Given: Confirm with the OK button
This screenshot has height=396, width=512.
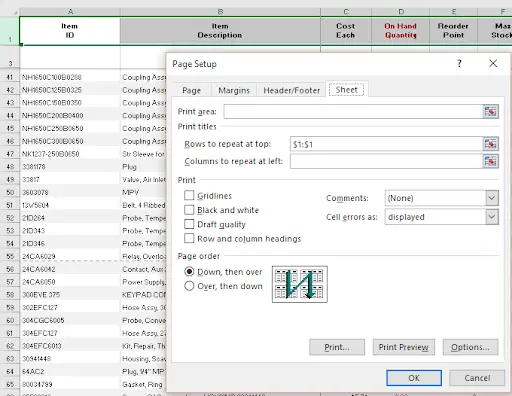Looking at the screenshot, I should coord(414,378).
